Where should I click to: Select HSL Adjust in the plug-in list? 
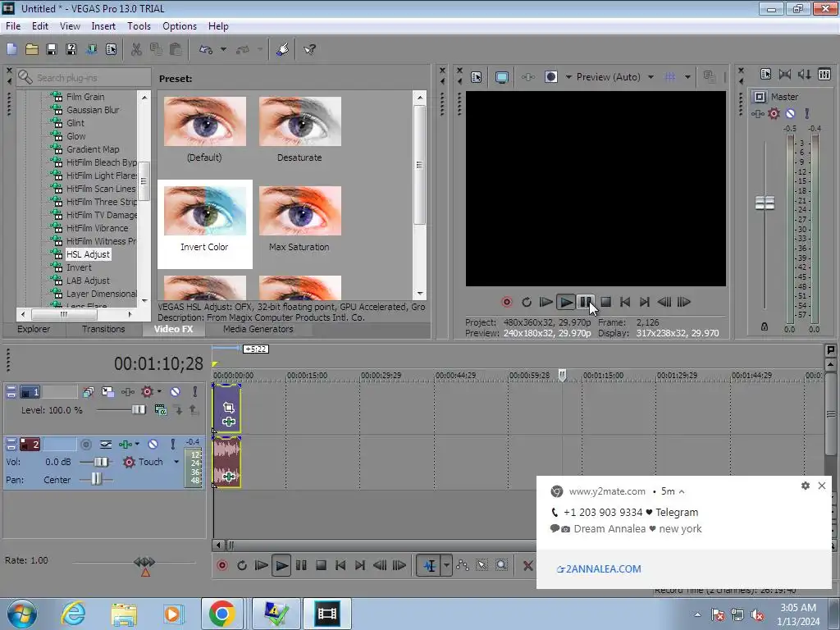(x=88, y=254)
